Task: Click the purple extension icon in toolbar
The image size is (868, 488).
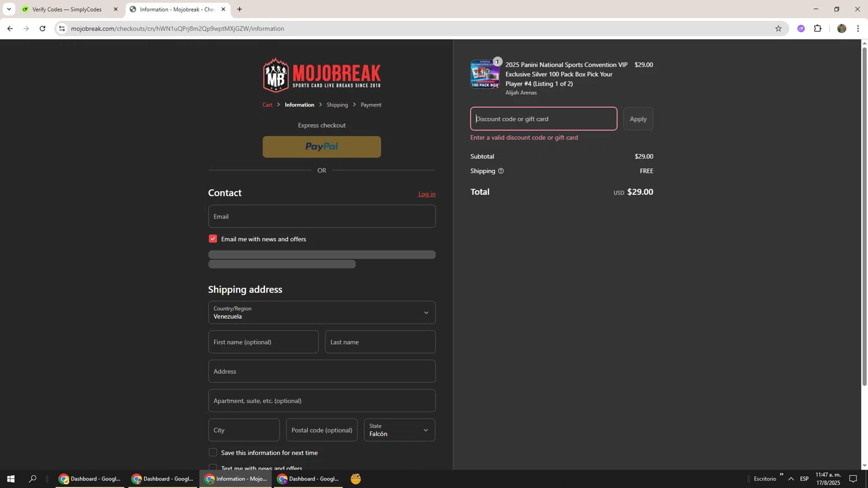Action: tap(801, 28)
